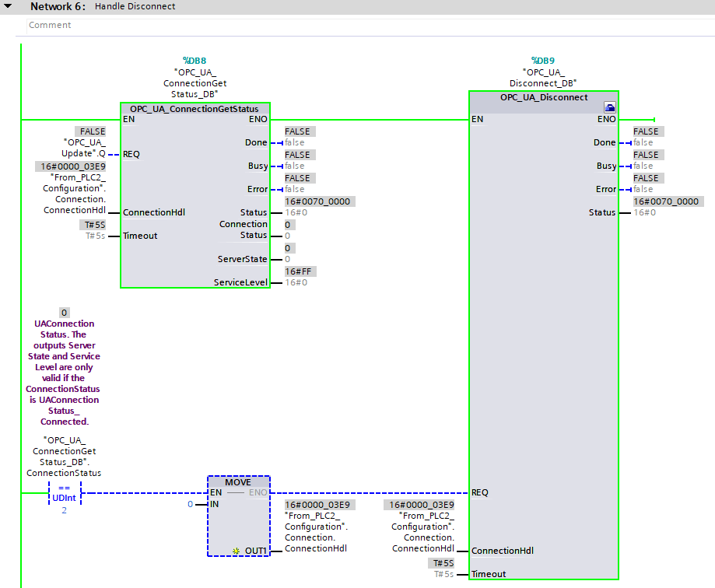The height and width of the screenshot is (588, 715).
Task: Select the == UDInt comparator contact
Action: (x=64, y=493)
